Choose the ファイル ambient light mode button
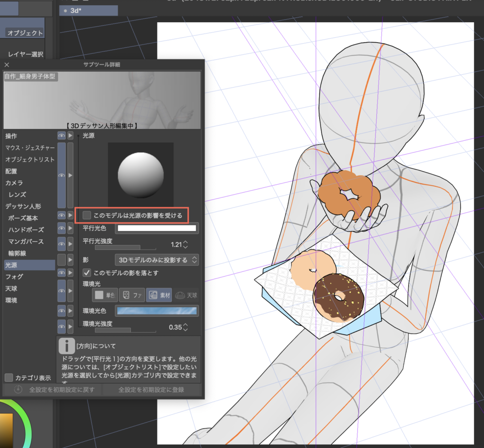This screenshot has height=448, width=484. coord(132,295)
